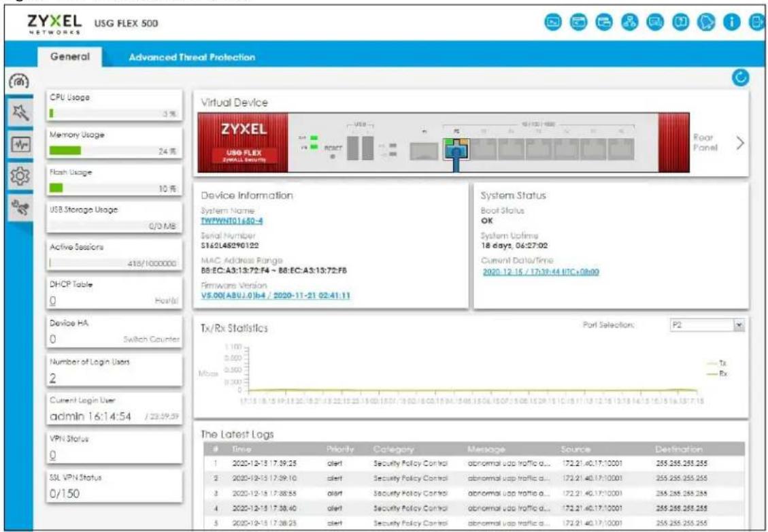
Task: Click the firmware version V5.00 link
Action: tap(276, 296)
